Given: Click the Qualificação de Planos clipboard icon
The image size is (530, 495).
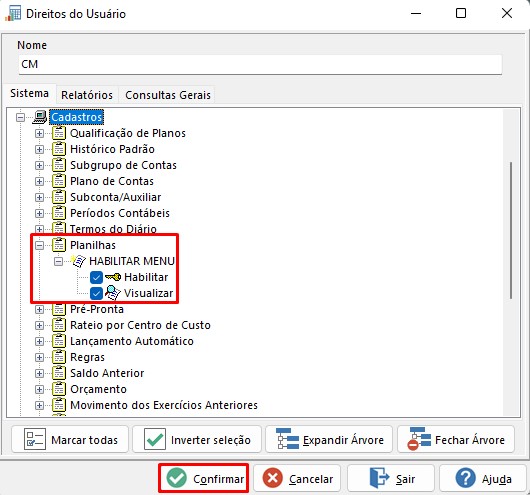Looking at the screenshot, I should (x=59, y=133).
